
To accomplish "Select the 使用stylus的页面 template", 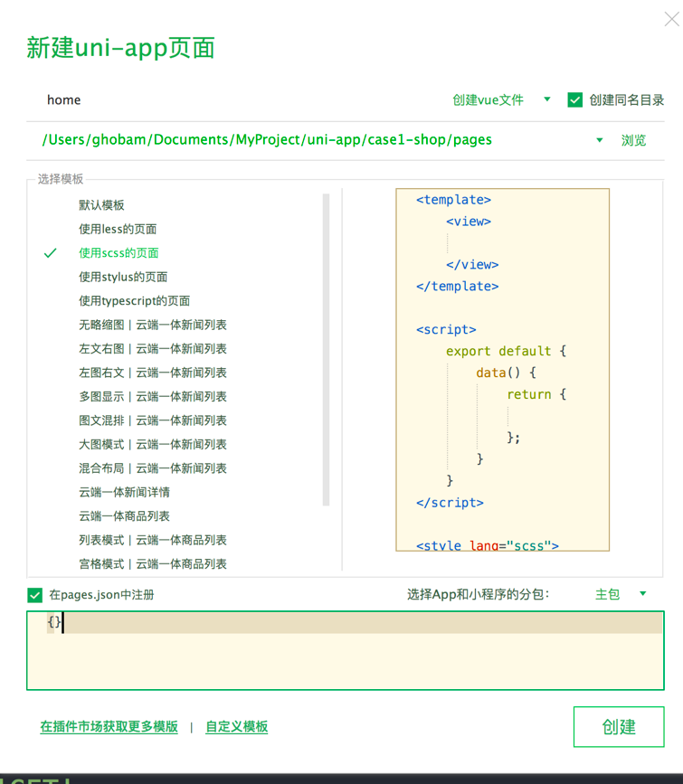I will coord(123,277).
